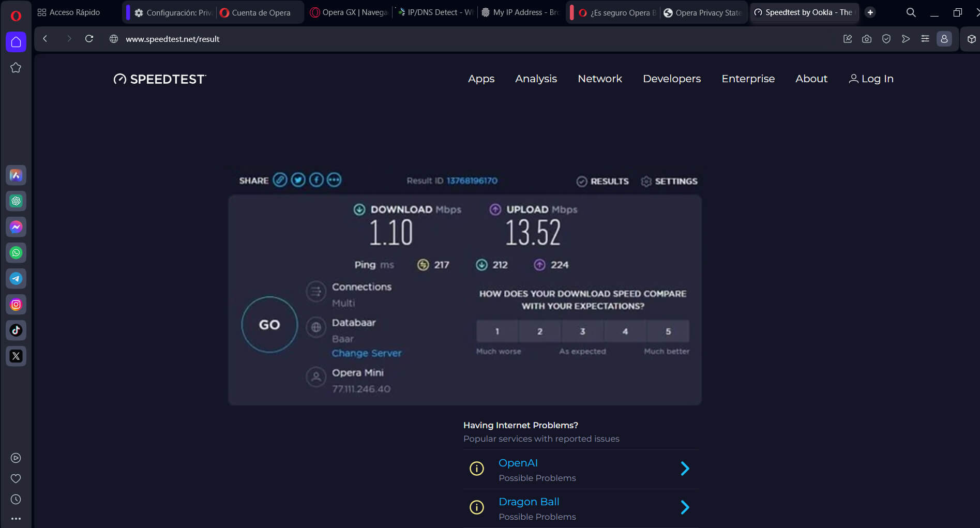980x528 pixels.
Task: Expand OpenAI possible problems chevron
Action: (685, 469)
